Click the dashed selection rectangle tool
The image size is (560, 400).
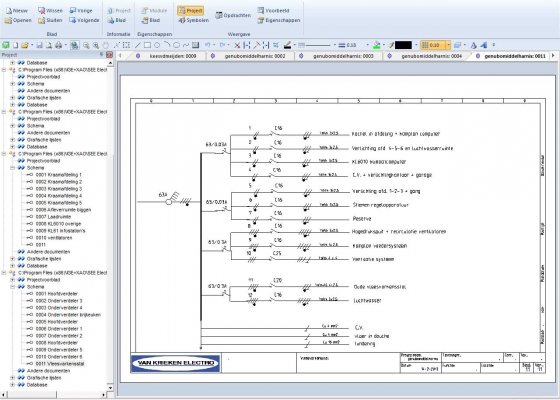pos(126,45)
